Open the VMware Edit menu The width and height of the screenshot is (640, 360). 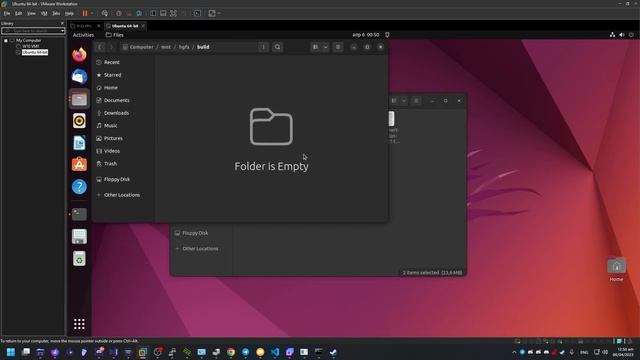[x=18, y=13]
